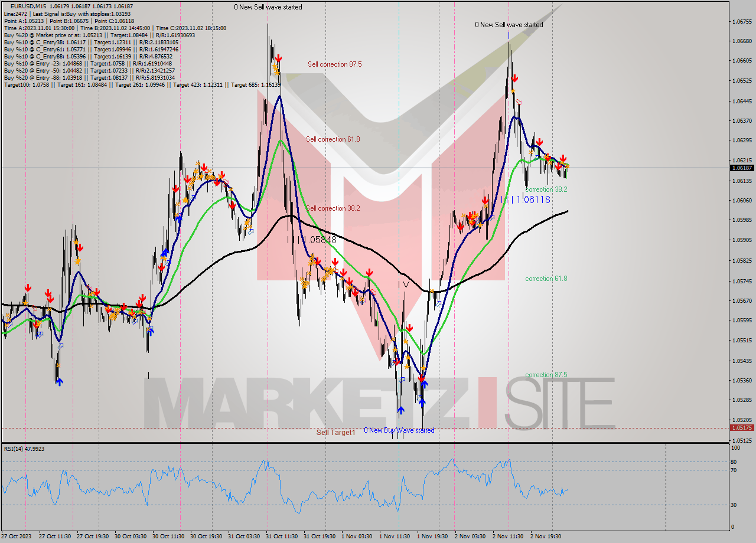The height and width of the screenshot is (543, 756).
Task: Select the '1 Nov 19:30' time axis label
Action: [432, 537]
